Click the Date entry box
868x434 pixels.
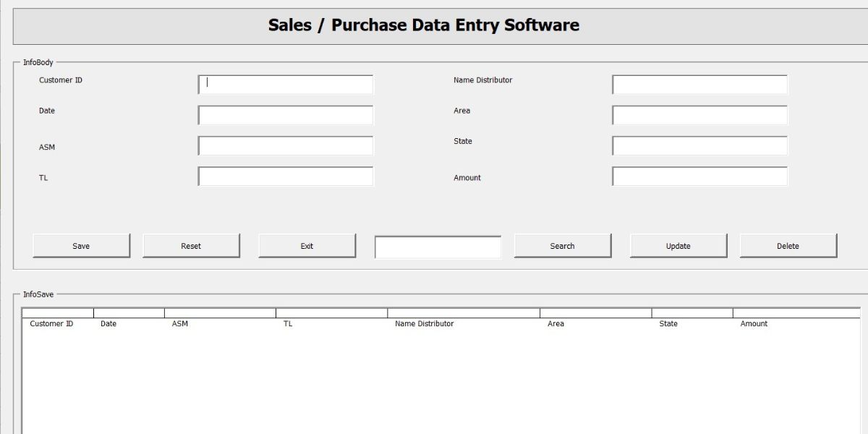point(285,114)
